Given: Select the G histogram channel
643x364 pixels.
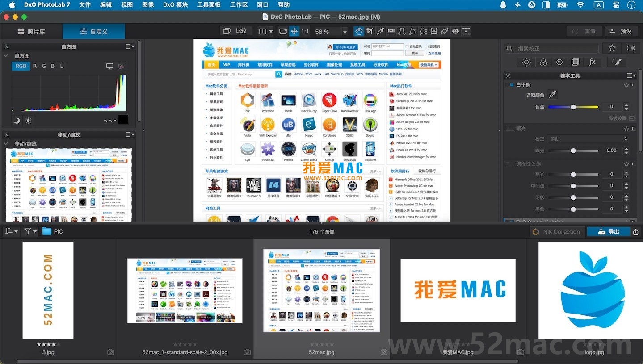Looking at the screenshot, I should [44, 66].
